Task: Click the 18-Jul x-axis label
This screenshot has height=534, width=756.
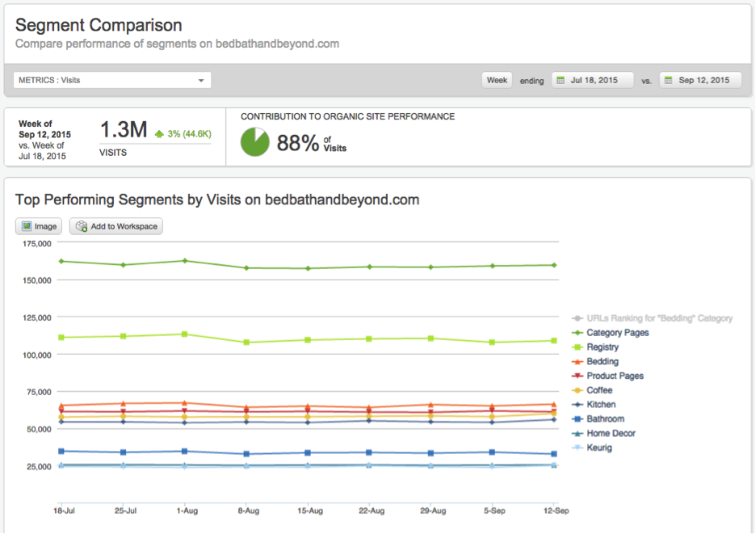Action: pos(64,511)
